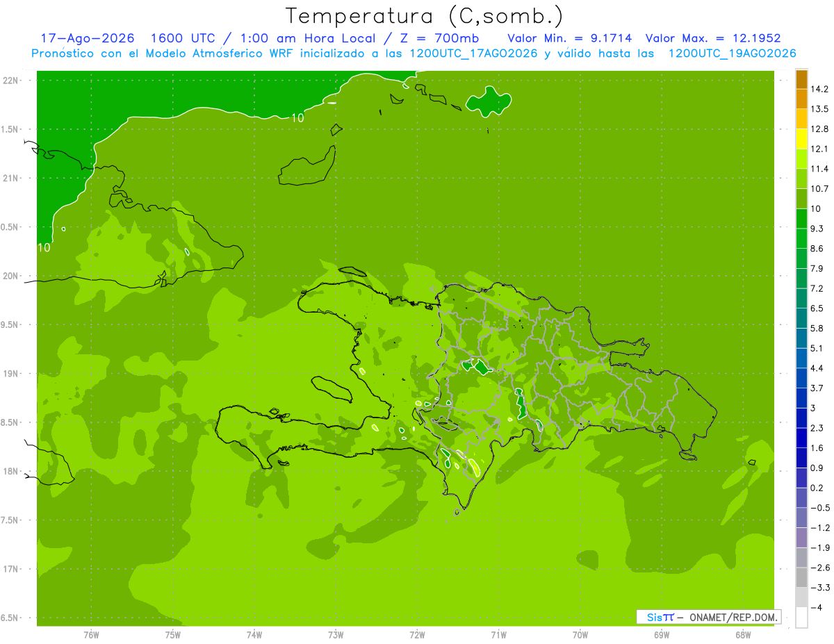Image resolution: width=834 pixels, height=644 pixels.
Task: Click "Valor Min. = 9.1714" value
Action: click(x=570, y=38)
